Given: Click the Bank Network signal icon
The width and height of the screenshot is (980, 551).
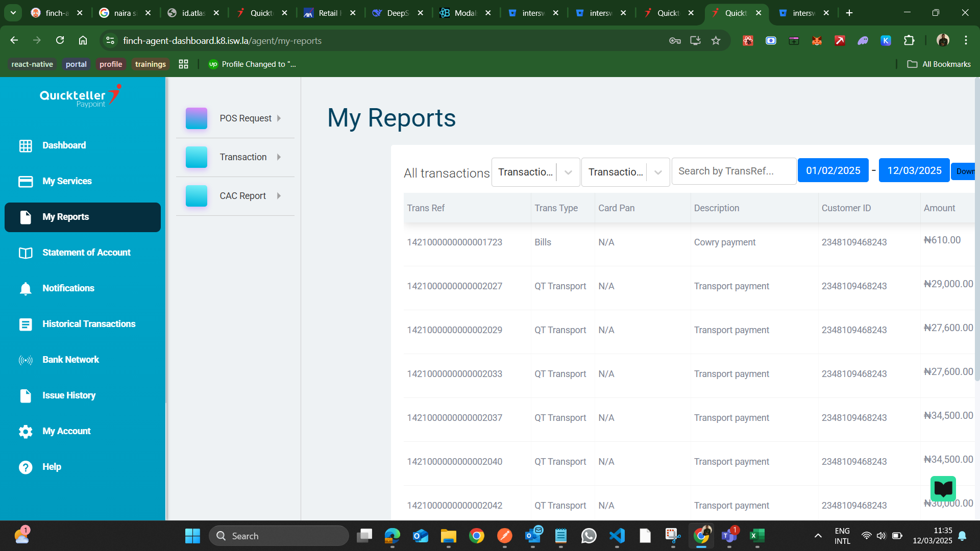Looking at the screenshot, I should click(26, 360).
